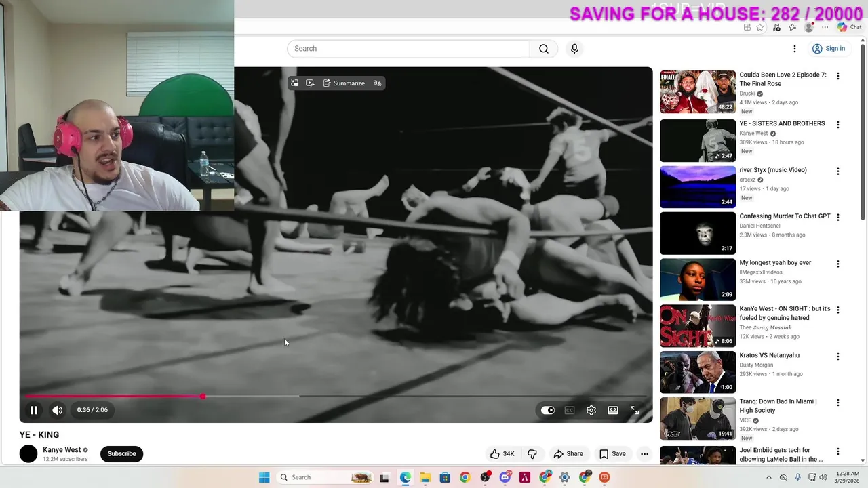Image resolution: width=868 pixels, height=488 pixels.
Task: Click the Druski channel name
Action: [747, 94]
